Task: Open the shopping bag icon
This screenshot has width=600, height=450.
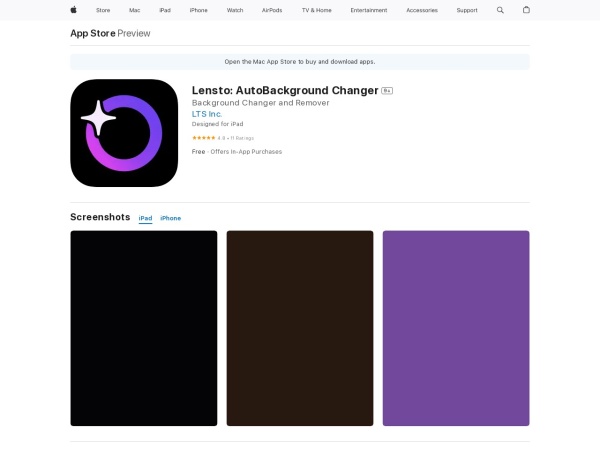Action: point(526,10)
